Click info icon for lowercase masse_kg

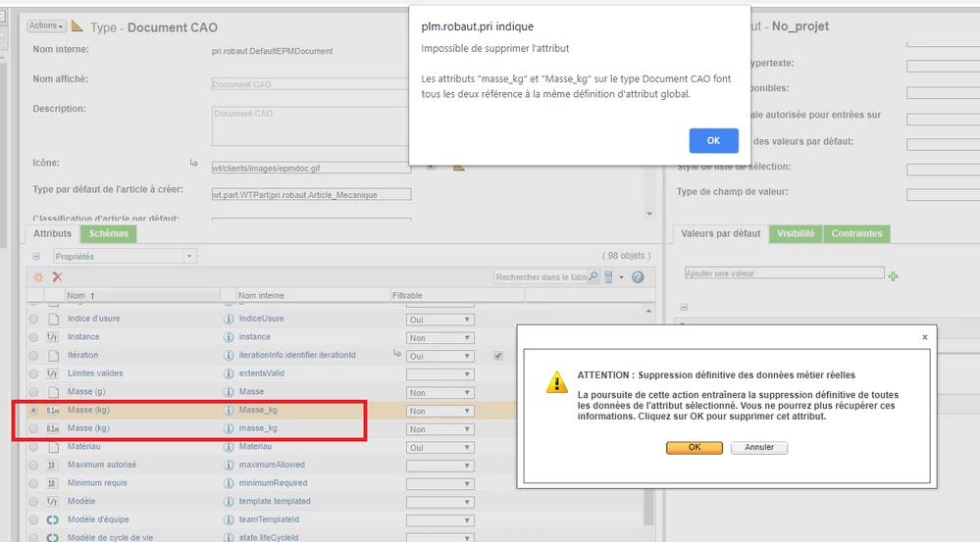229,428
